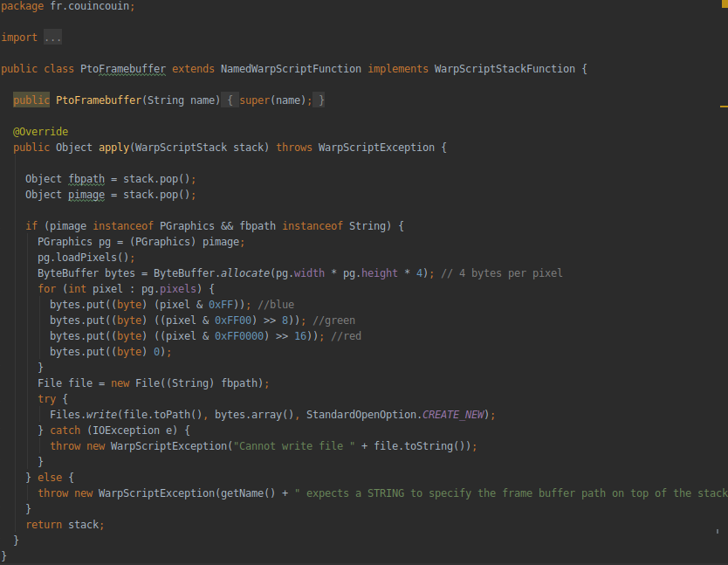Click the new File((String) fbpath) expression
728x565 pixels.
187,382
